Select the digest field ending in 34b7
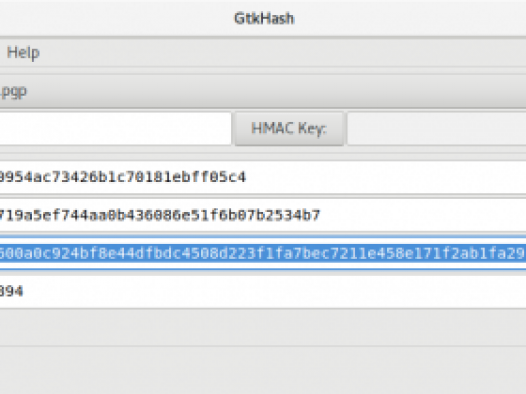The height and width of the screenshot is (394, 526). coord(263,215)
